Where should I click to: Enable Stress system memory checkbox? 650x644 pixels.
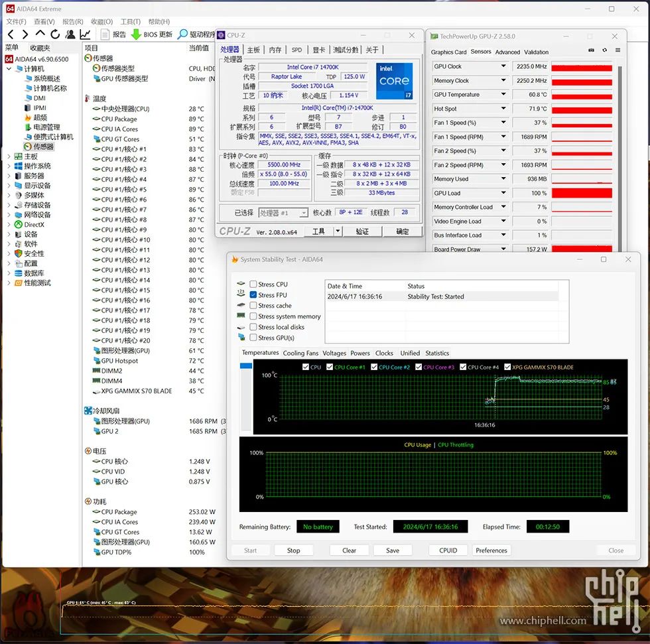pyautogui.click(x=253, y=316)
